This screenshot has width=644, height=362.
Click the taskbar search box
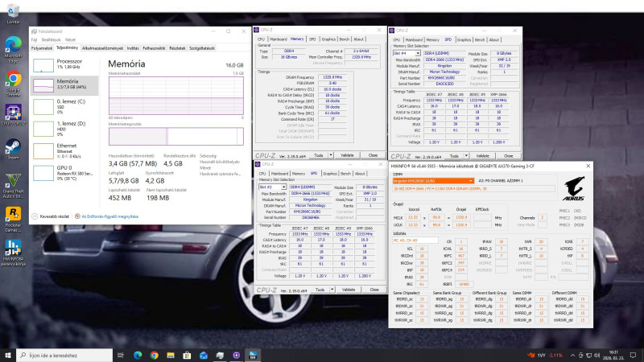64,355
